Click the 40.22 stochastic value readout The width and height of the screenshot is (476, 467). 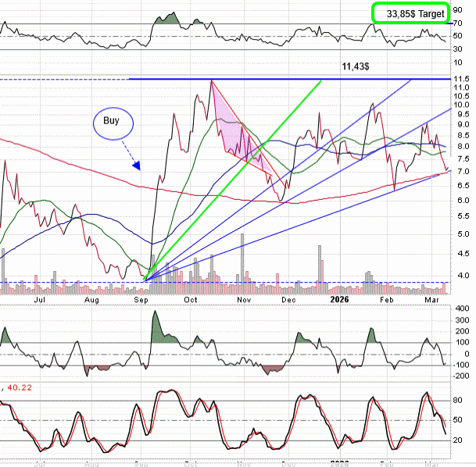point(21,387)
